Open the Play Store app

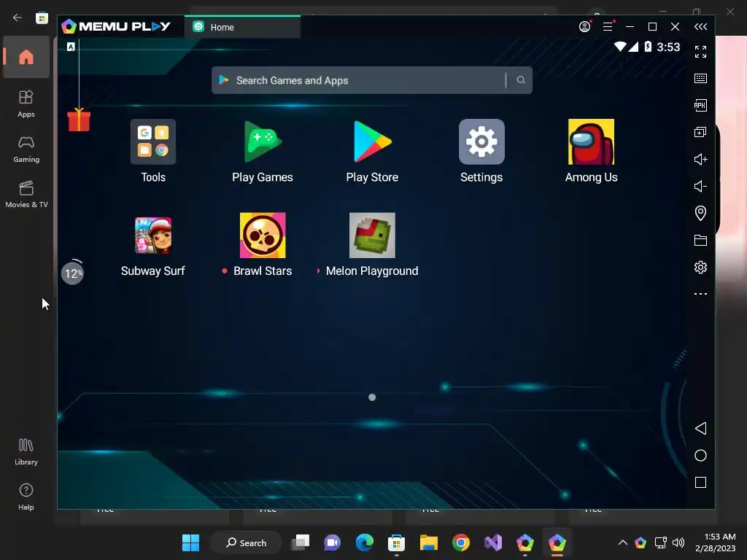coord(372,142)
